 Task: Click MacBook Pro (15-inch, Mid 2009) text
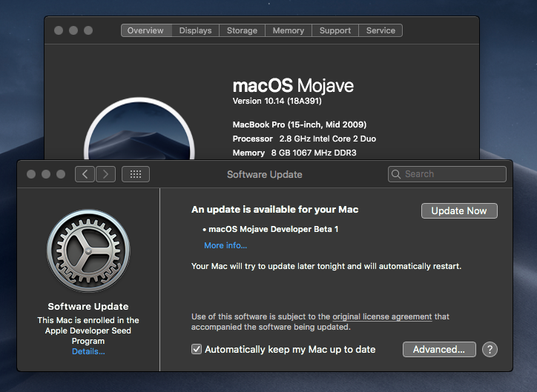tap(300, 124)
